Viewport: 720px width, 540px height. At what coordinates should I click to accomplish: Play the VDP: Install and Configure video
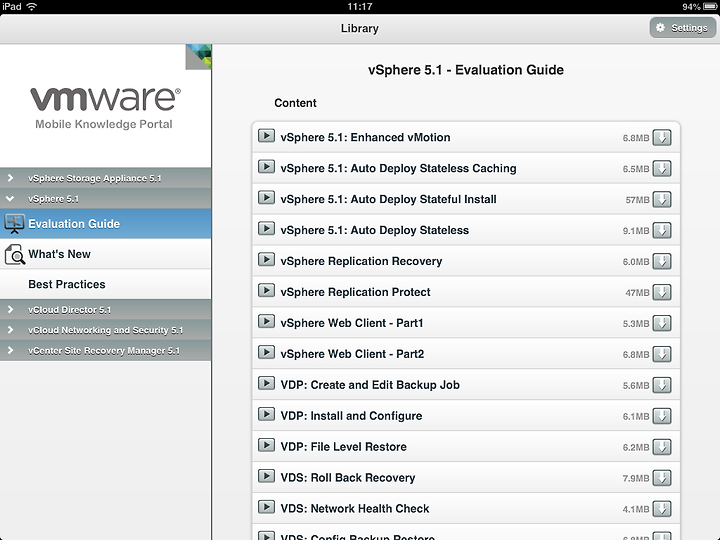pos(266,414)
